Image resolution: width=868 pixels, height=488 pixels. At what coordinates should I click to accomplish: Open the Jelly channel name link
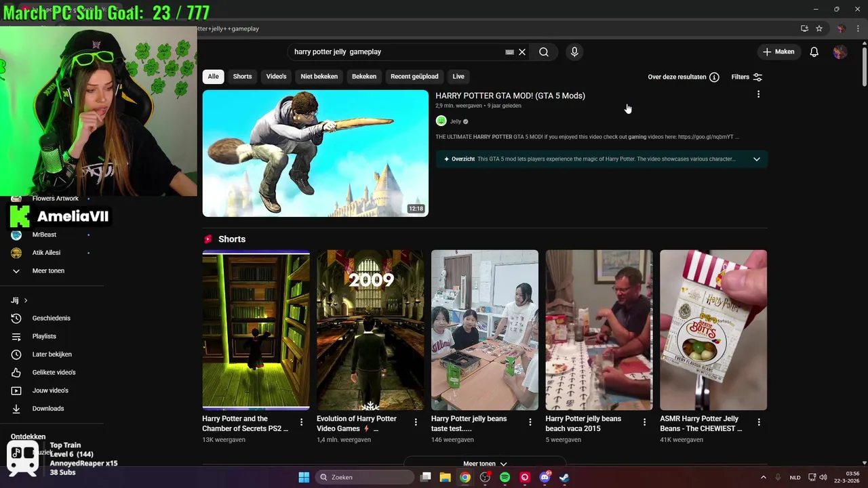pos(456,121)
